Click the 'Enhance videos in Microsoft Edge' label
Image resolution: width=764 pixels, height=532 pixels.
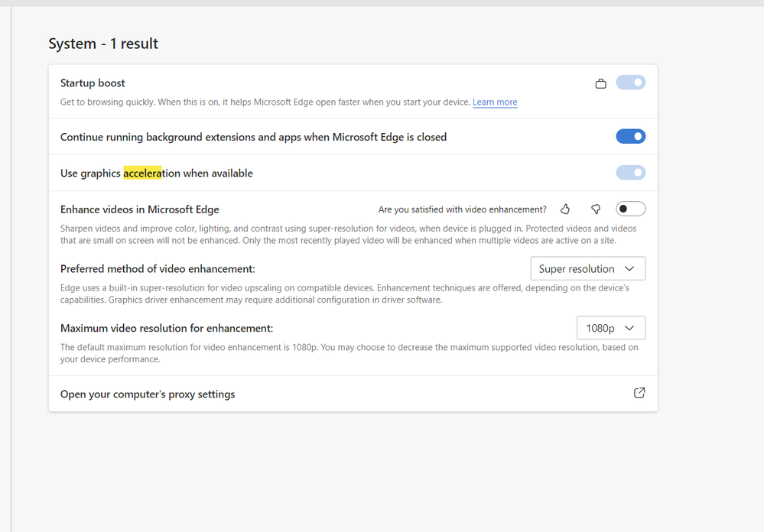[140, 209]
